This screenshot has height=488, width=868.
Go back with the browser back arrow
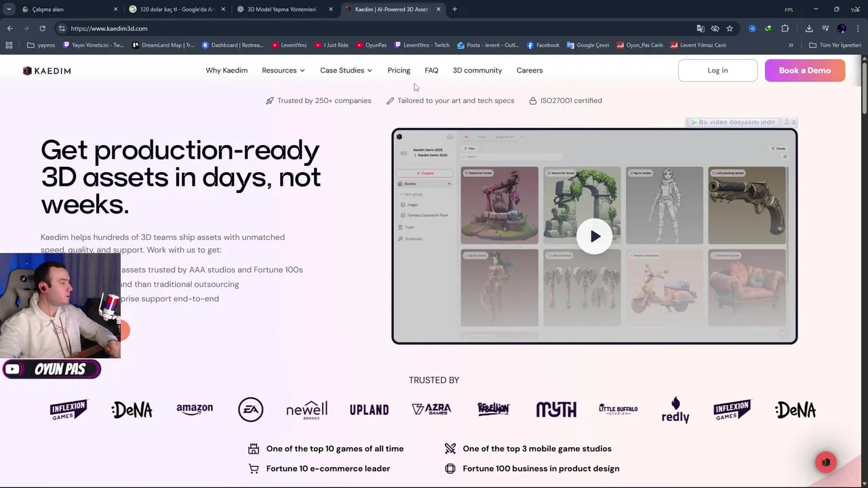click(9, 28)
